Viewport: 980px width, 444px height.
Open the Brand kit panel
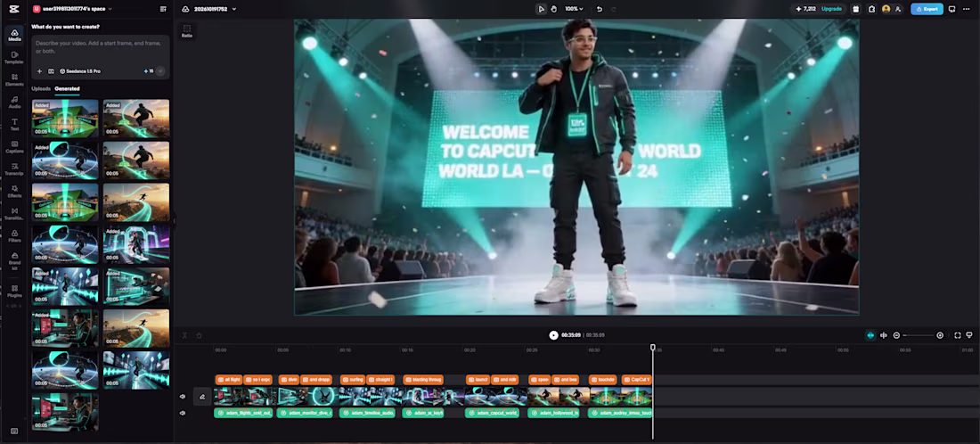(14, 261)
